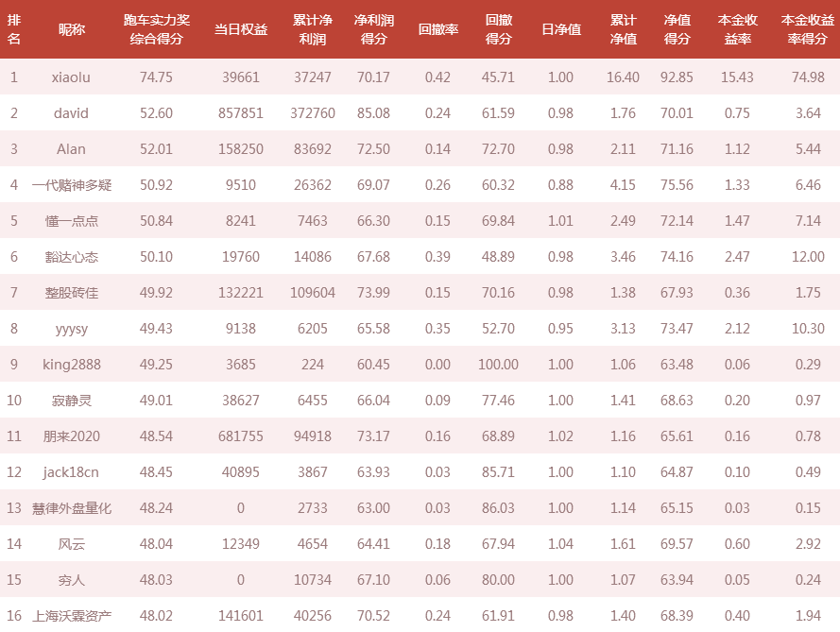
Task: Open the xiaolu nickname entry
Action: click(x=71, y=77)
